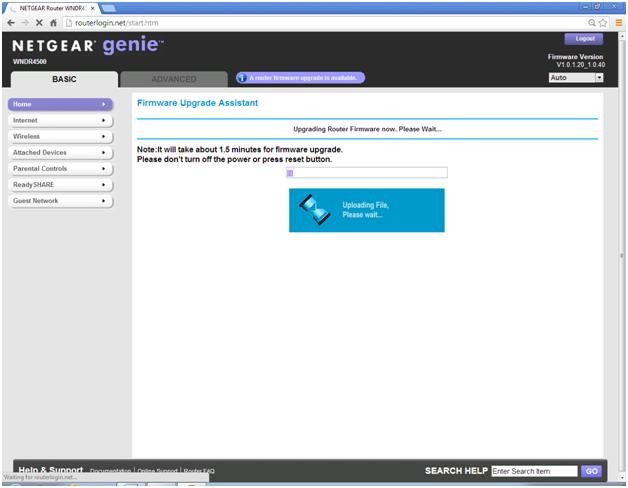Viewport: 628px width, 488px height.
Task: Open the Online Support link
Action: [x=157, y=471]
